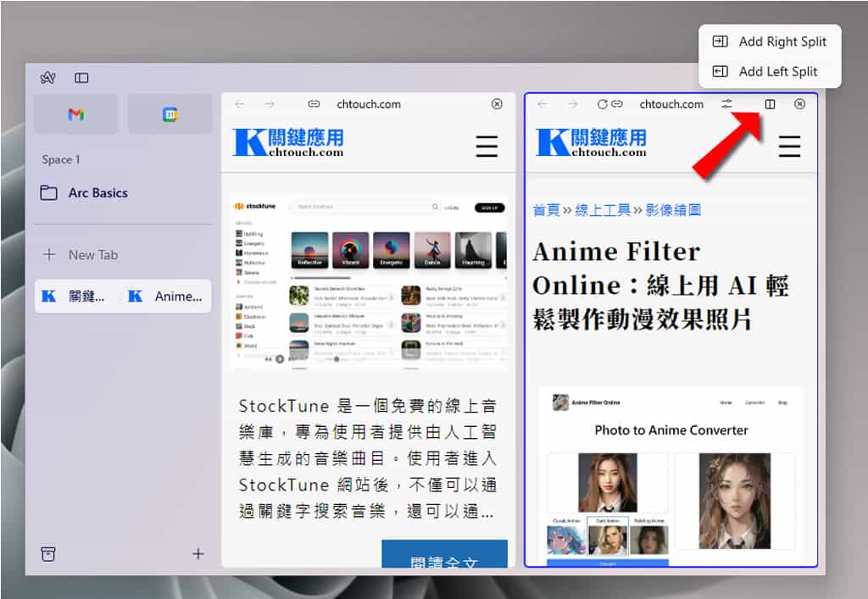This screenshot has height=599, width=868.
Task: Select the Anime tab in split group
Action: (x=166, y=297)
